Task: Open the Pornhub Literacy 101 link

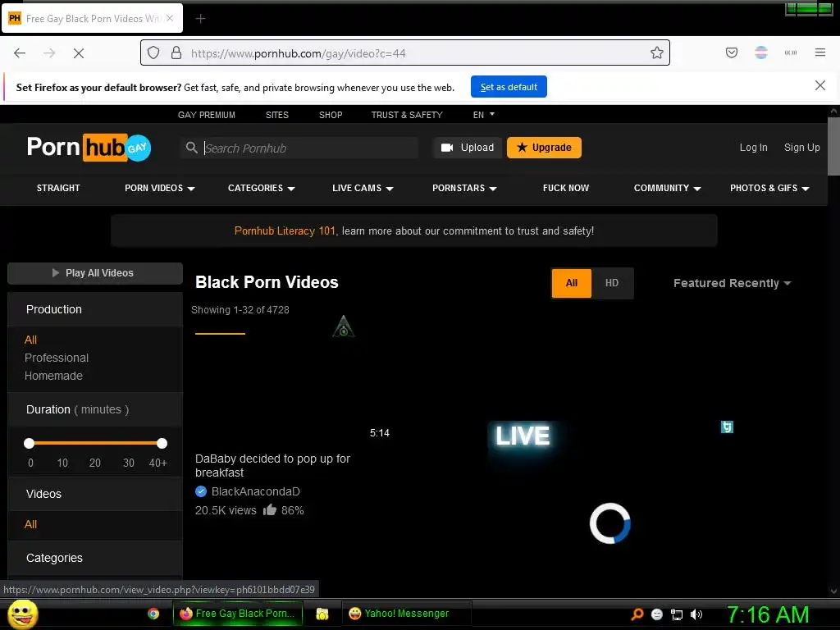Action: 285,231
